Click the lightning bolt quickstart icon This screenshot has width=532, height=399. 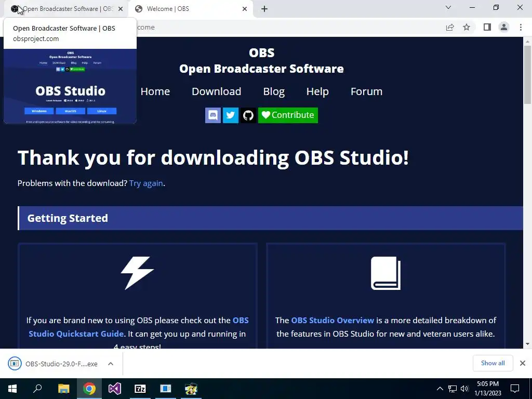pos(137,273)
